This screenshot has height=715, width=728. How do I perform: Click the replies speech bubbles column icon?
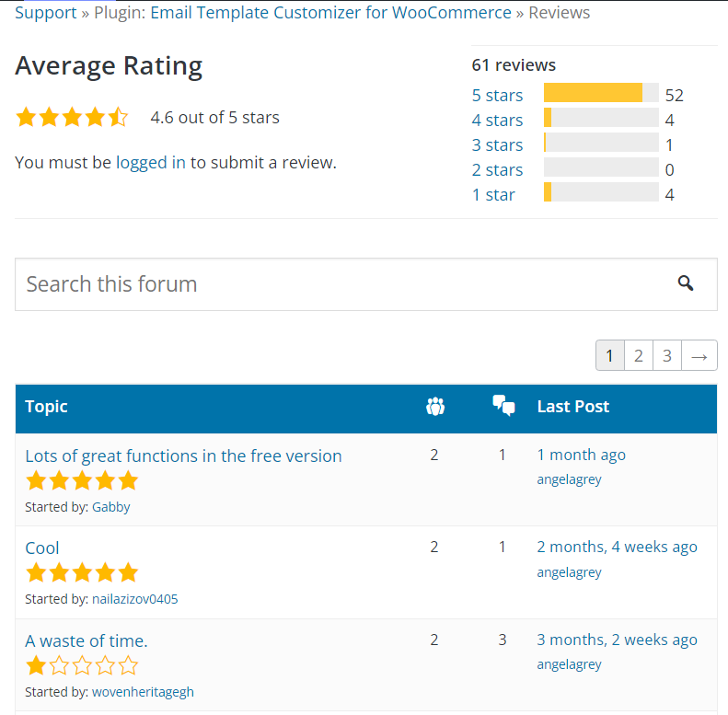503,406
